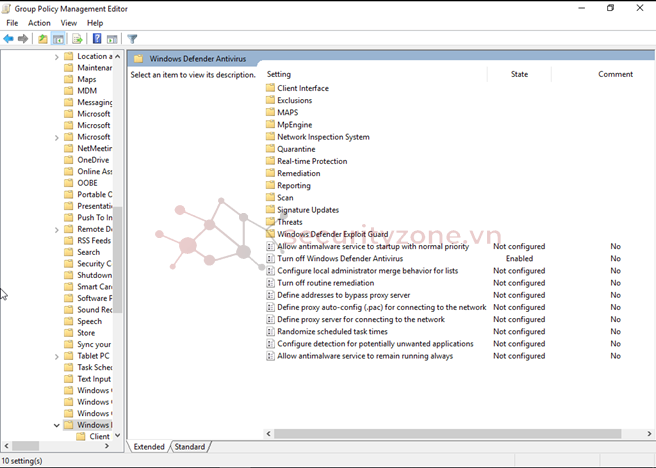
Task: Switch to the Extended tab
Action: (149, 447)
